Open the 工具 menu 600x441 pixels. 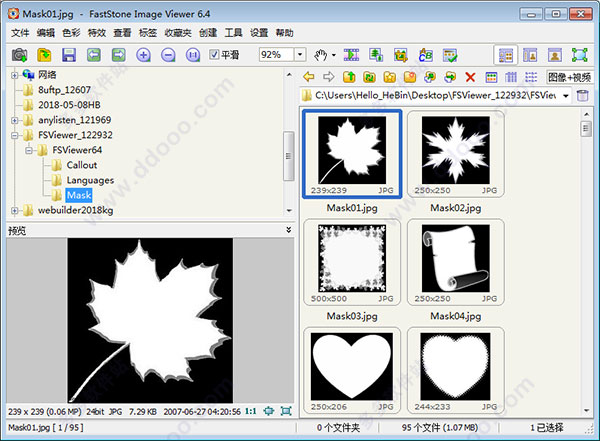tap(233, 33)
